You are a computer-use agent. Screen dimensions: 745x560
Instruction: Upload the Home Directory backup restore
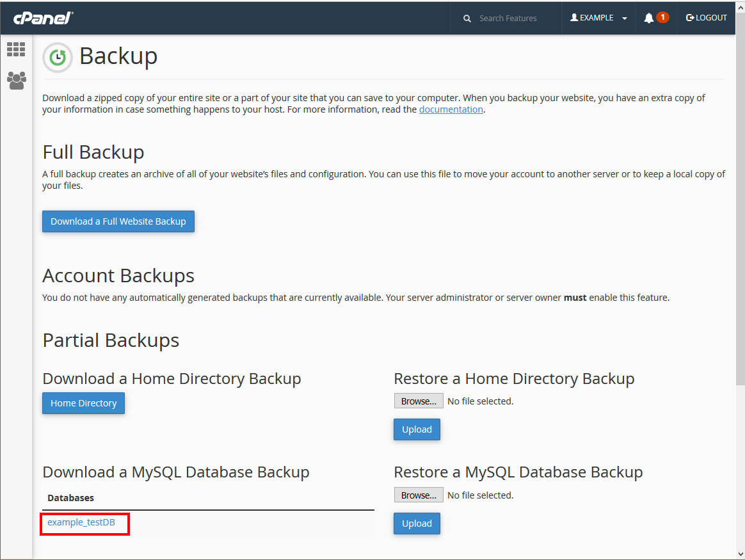[417, 429]
